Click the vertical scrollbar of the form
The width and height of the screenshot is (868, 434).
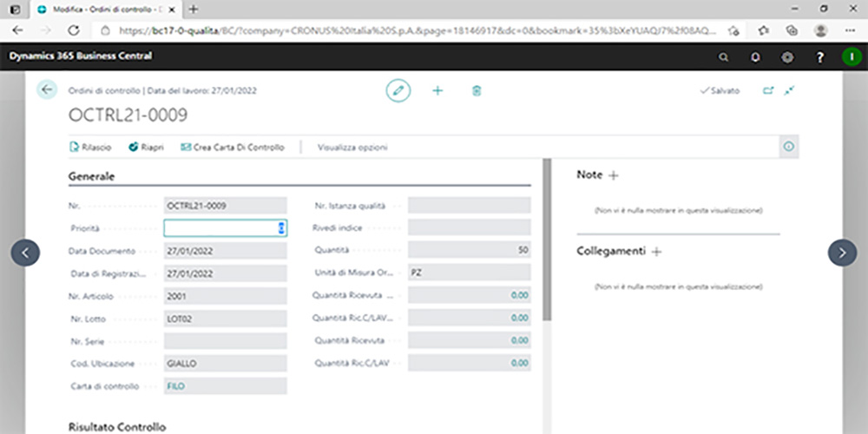[546, 243]
